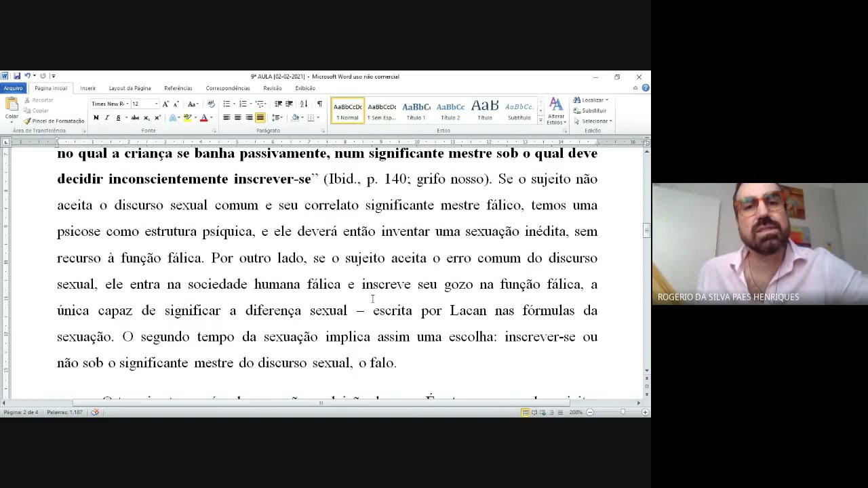Viewport: 868px width, 488px height.
Task: Switch to the Revisão tab
Action: pos(272,88)
